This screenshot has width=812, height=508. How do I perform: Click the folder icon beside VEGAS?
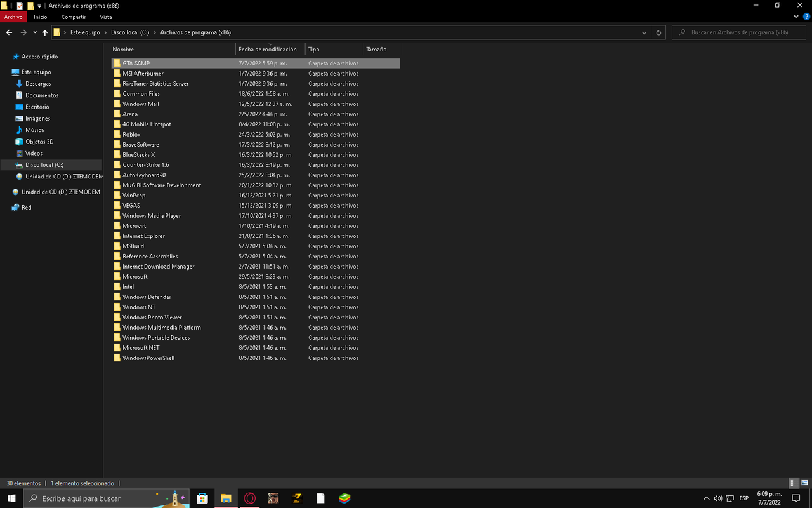tap(117, 206)
